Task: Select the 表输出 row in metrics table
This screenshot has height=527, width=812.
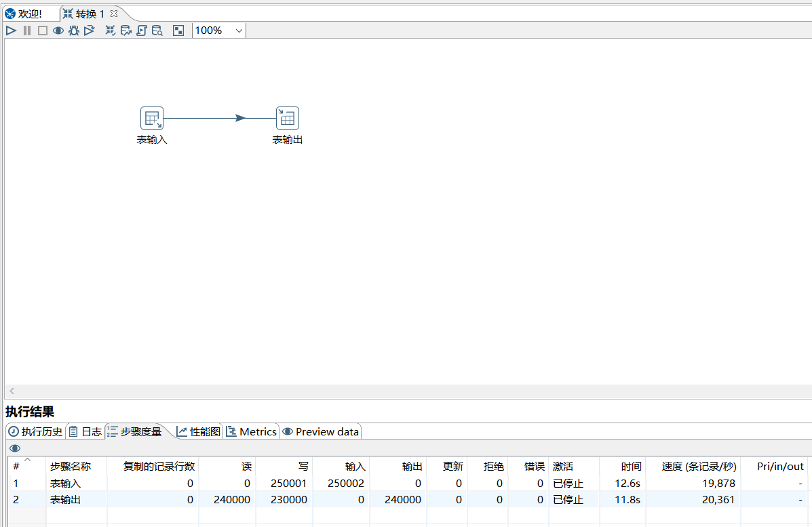Action: [408, 500]
